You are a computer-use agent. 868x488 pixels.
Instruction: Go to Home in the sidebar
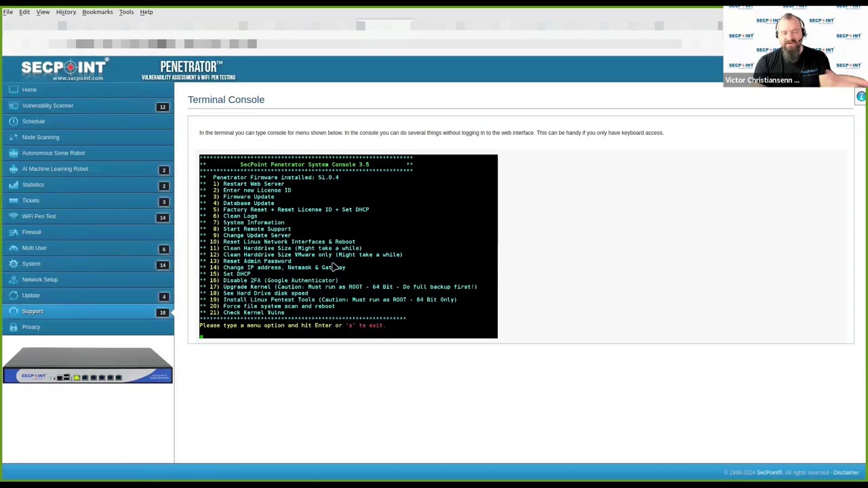[x=29, y=89]
